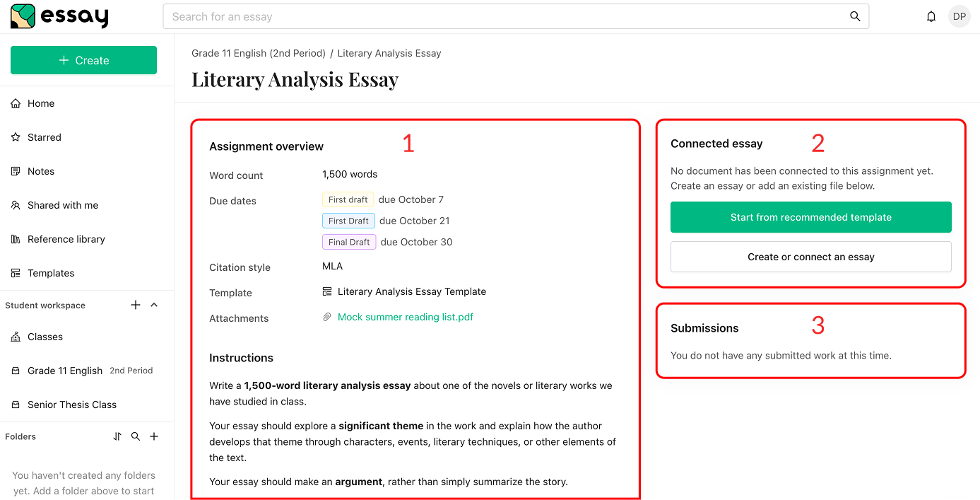The image size is (980, 500).
Task: Sort folders with the sort icon
Action: pos(117,436)
